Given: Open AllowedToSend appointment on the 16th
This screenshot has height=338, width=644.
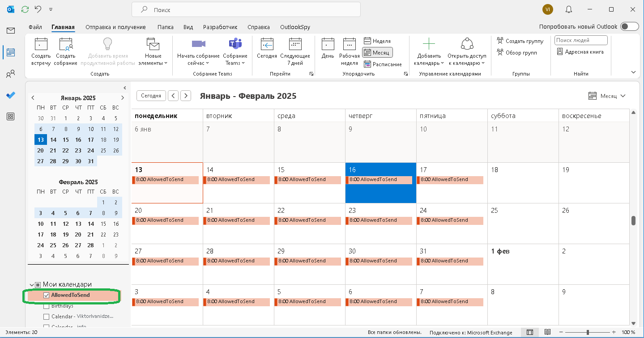Looking at the screenshot, I should pos(379,180).
